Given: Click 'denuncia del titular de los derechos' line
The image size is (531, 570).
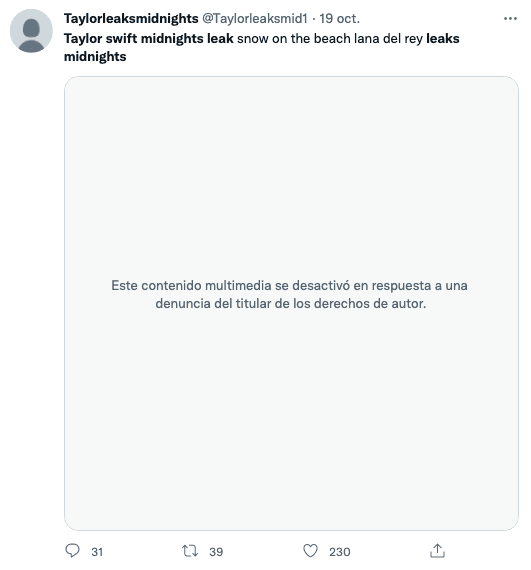Looking at the screenshot, I should tap(268, 304).
